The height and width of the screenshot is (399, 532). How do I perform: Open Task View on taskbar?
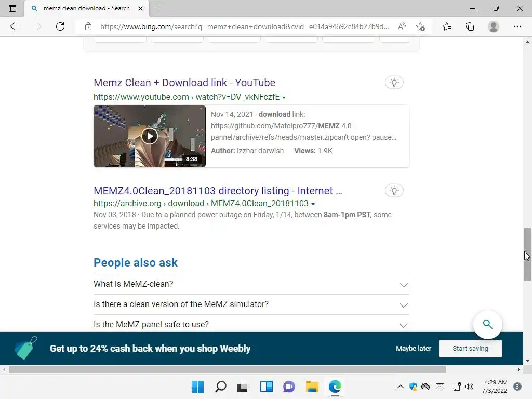click(x=242, y=387)
